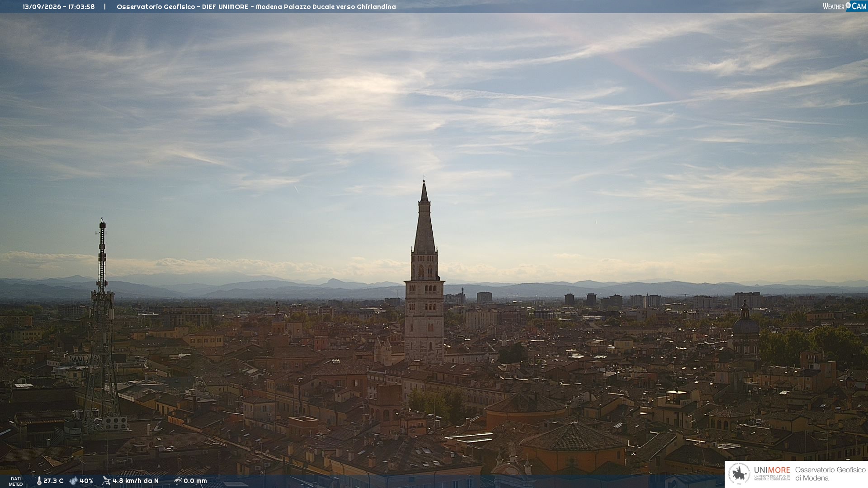Click the Osservatorio Geofisico DIEF UNIMORE title

256,7
